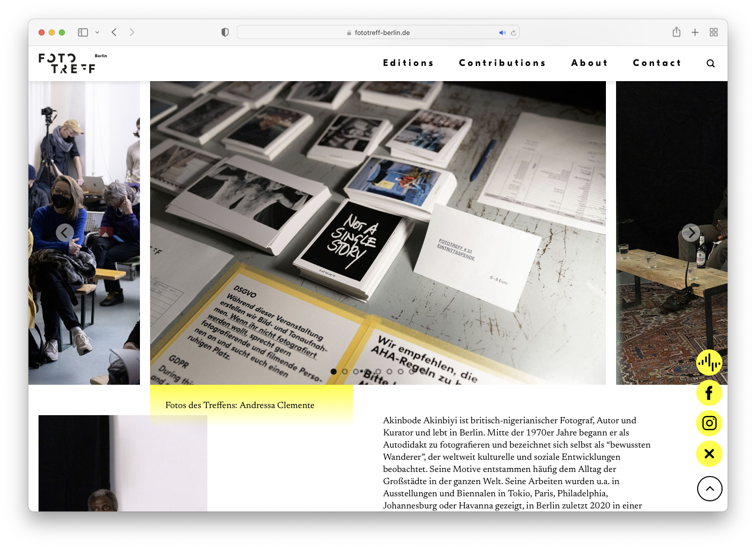The height and width of the screenshot is (549, 756).
Task: Click the central photo of the print table
Action: click(378, 233)
